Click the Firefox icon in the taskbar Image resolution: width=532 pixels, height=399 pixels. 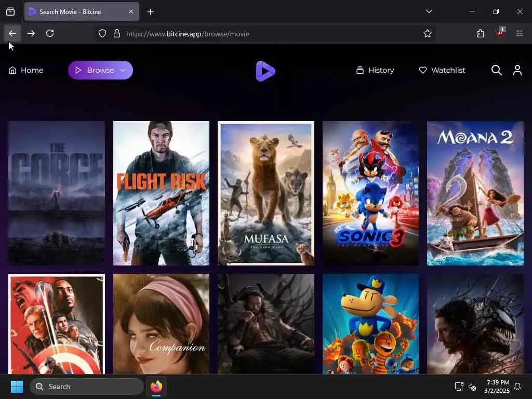tap(156, 387)
